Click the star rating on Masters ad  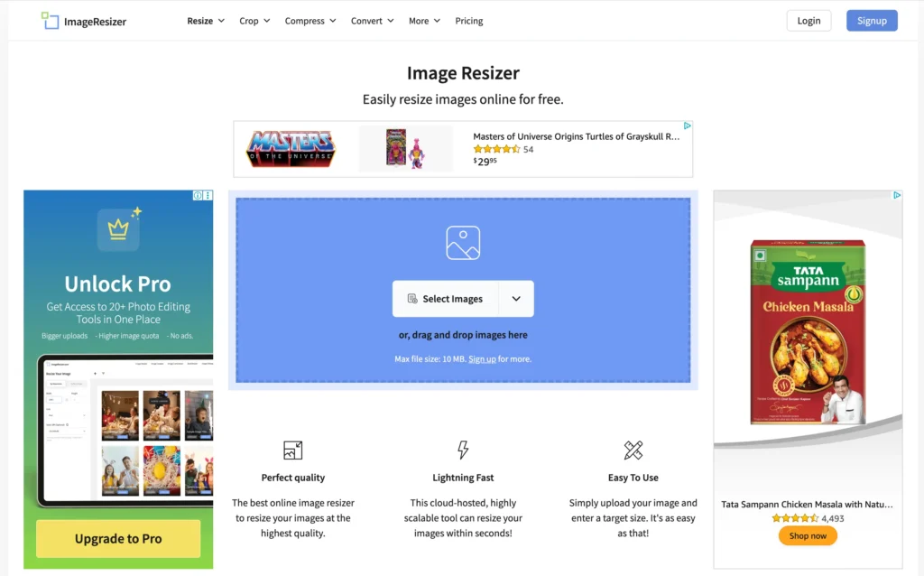click(497, 149)
